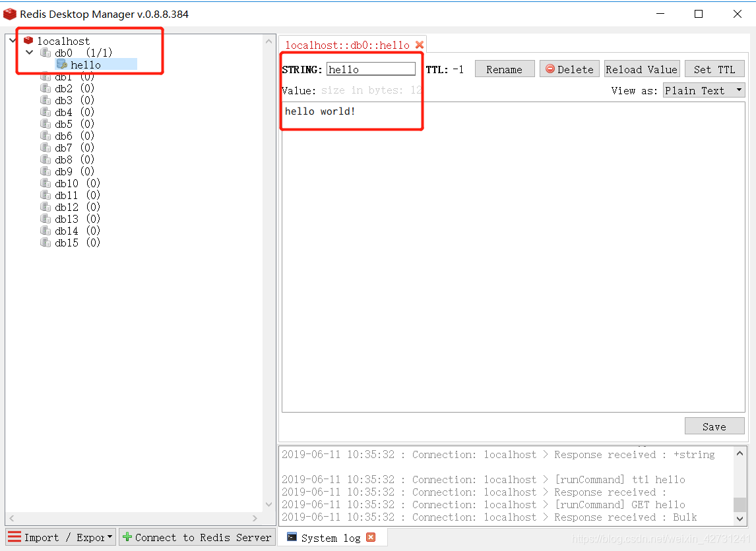Click the Import / Export menu icon
The width and height of the screenshot is (756, 551).
(x=15, y=536)
